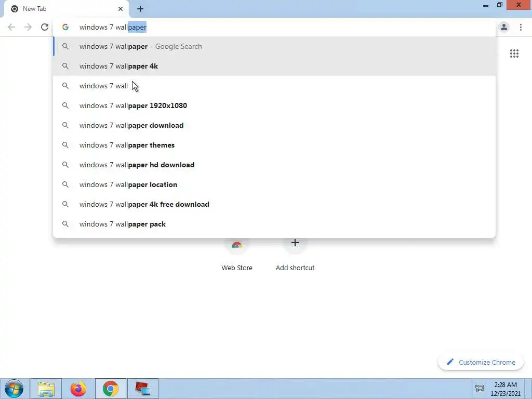Open the red toolbox taskbar app

(x=142, y=389)
